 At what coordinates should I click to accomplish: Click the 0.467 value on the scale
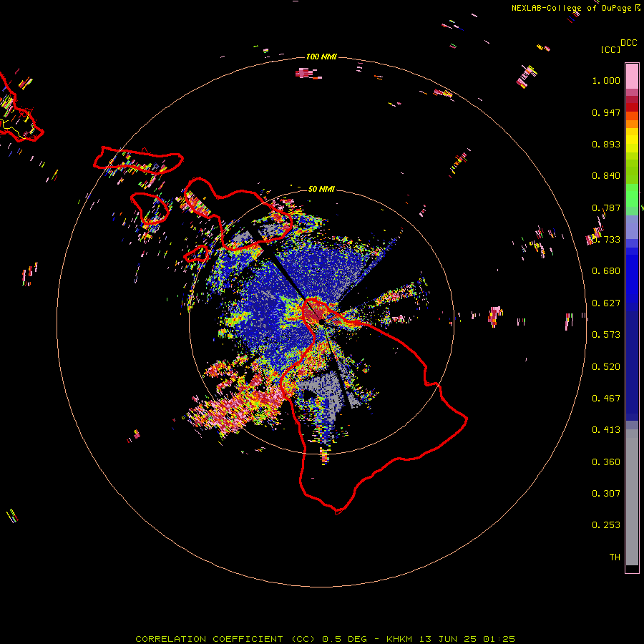click(x=606, y=399)
